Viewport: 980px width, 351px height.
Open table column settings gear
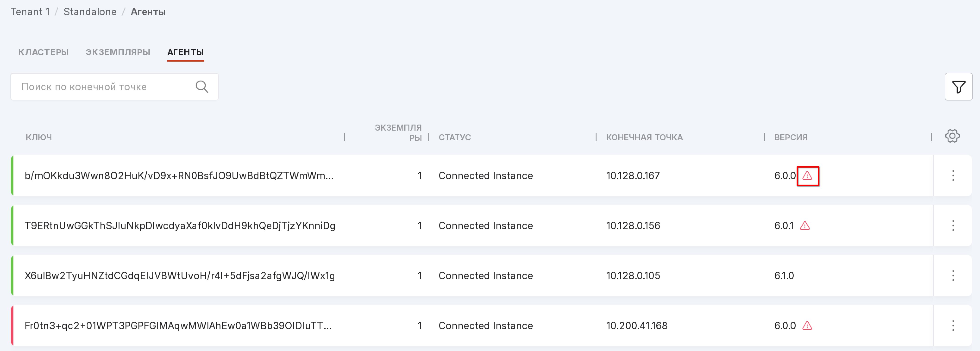(952, 136)
